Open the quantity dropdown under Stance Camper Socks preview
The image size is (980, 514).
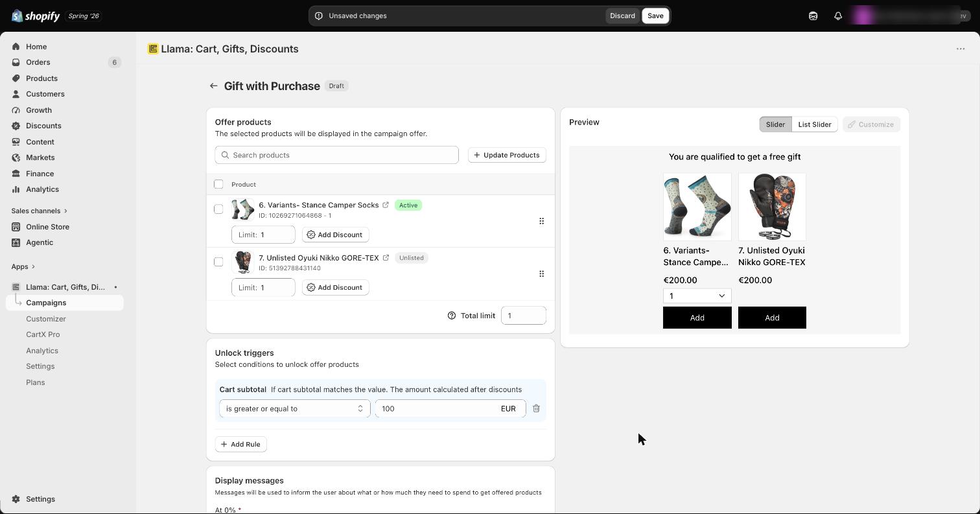click(x=697, y=296)
